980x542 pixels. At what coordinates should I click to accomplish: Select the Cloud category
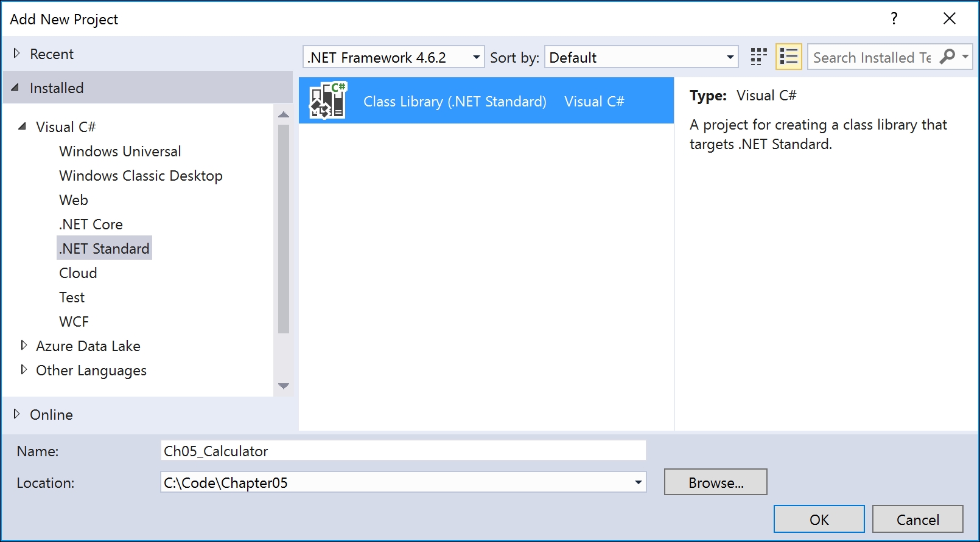pos(78,273)
